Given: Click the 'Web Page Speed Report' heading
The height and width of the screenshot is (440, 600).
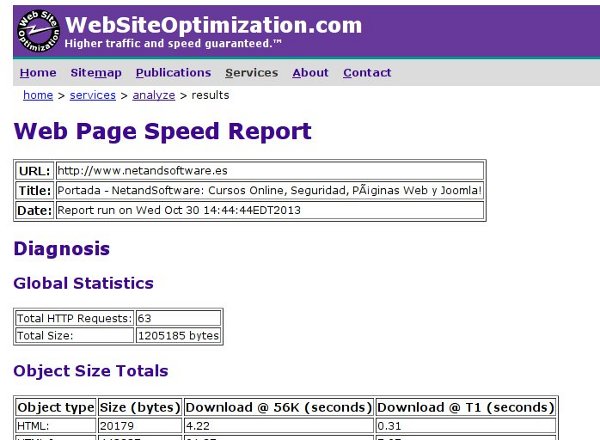Looking at the screenshot, I should tap(163, 131).
